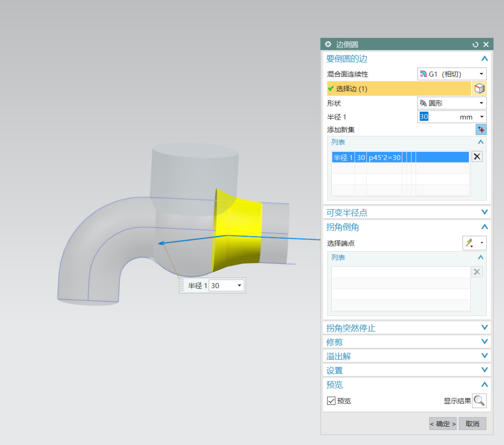The height and width of the screenshot is (445, 504).
Task: Click the 选择端点 point selection icon
Action: click(x=470, y=243)
